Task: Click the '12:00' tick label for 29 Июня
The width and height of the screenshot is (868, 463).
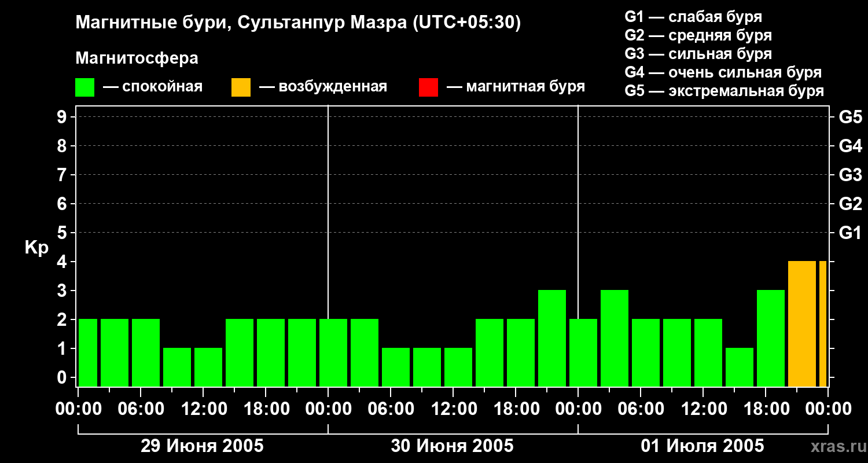Action: point(203,409)
